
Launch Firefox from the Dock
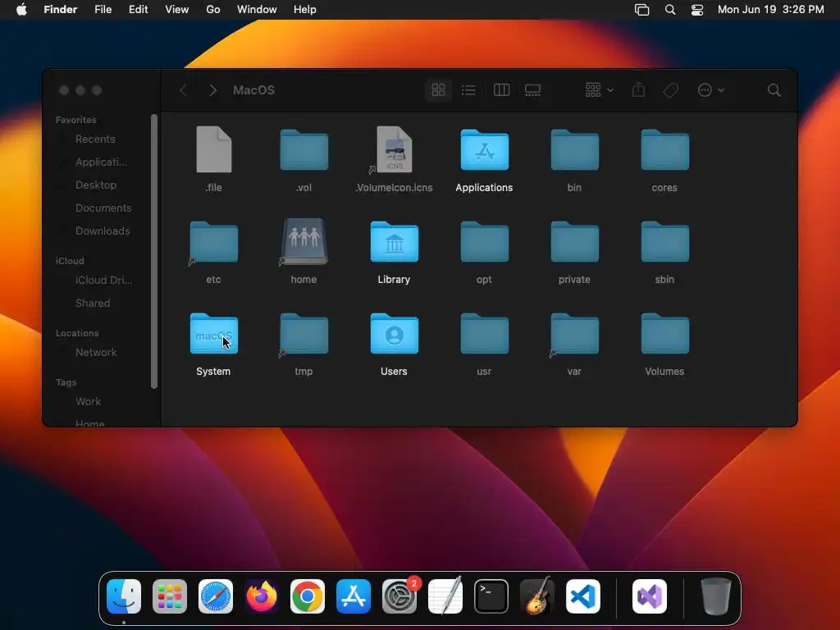pos(262,596)
